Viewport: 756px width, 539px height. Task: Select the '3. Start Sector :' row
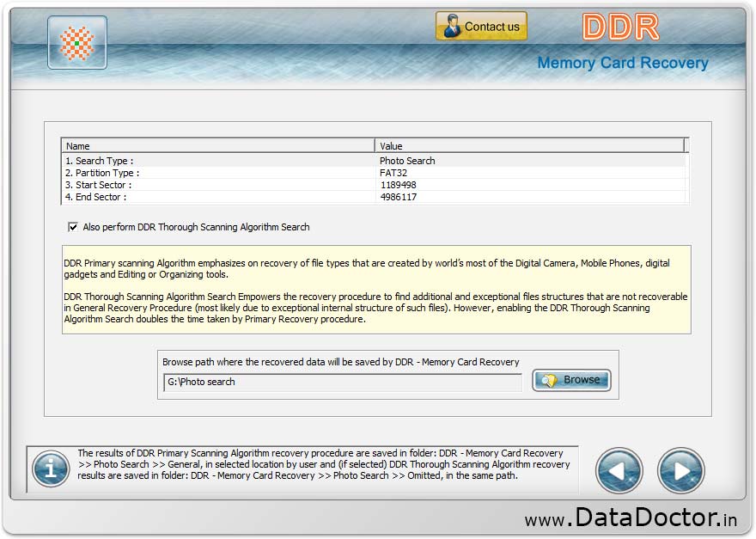click(374, 185)
